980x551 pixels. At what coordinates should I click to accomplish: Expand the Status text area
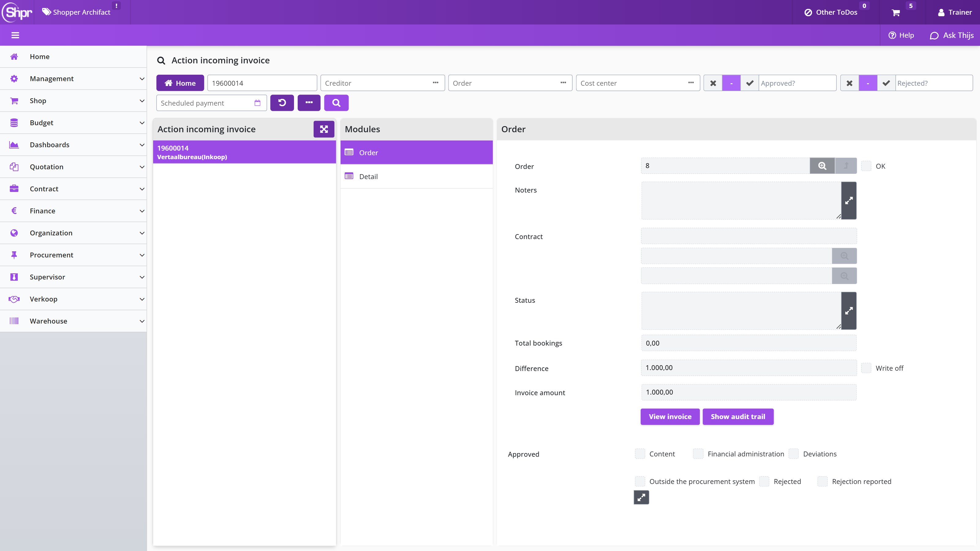[x=849, y=311]
